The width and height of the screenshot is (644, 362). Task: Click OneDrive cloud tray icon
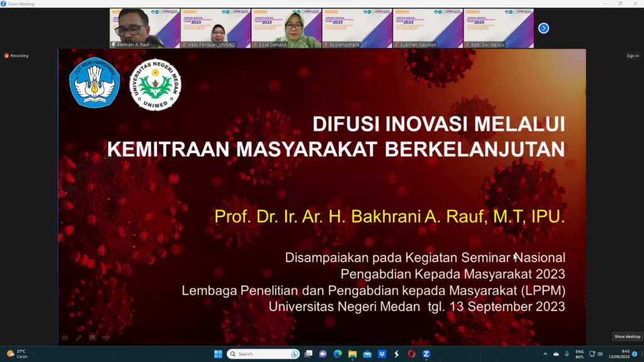tap(556, 354)
